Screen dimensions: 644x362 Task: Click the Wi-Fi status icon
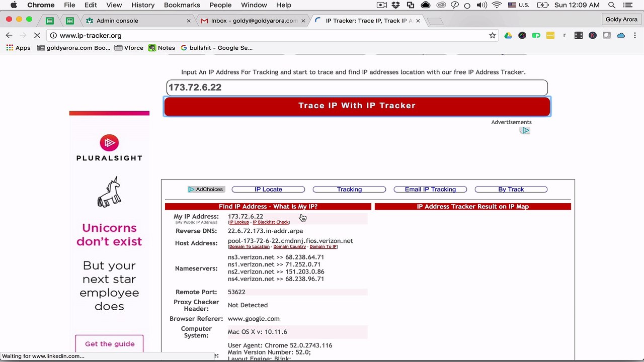(x=497, y=5)
